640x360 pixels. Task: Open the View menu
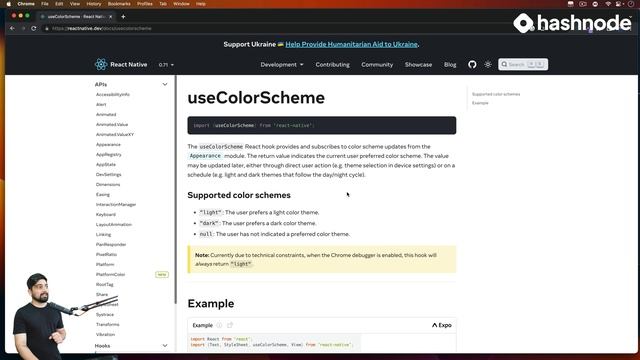pyautogui.click(x=75, y=4)
